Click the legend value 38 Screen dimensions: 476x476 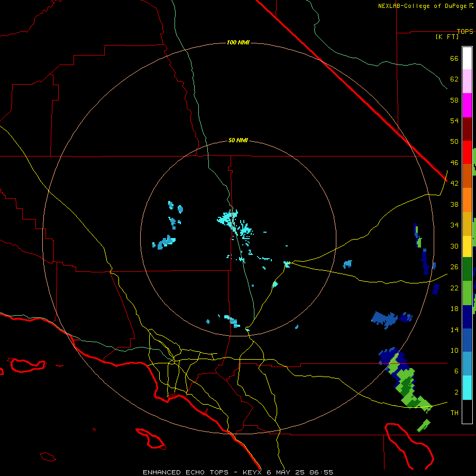click(454, 204)
